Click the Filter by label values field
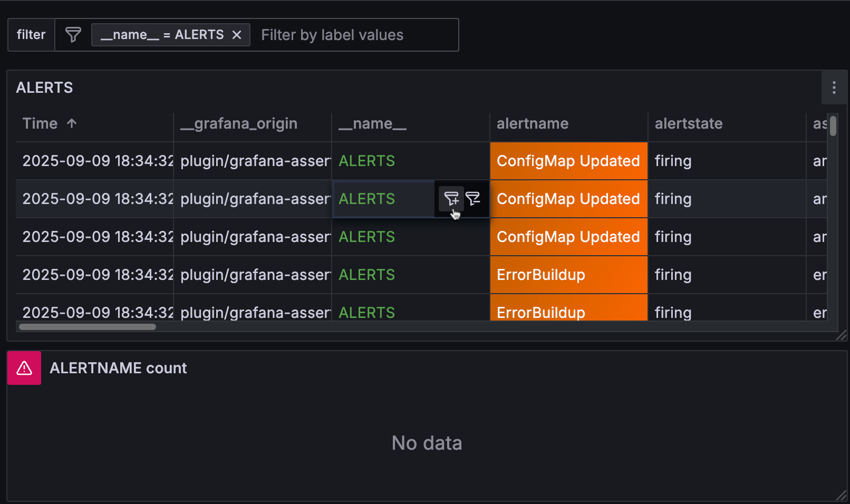The height and width of the screenshot is (504, 850). 353,35
